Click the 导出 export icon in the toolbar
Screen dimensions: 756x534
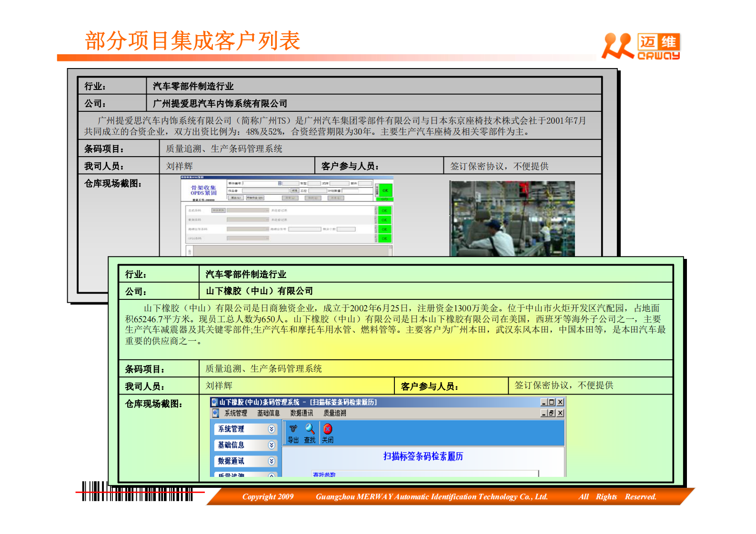[293, 429]
